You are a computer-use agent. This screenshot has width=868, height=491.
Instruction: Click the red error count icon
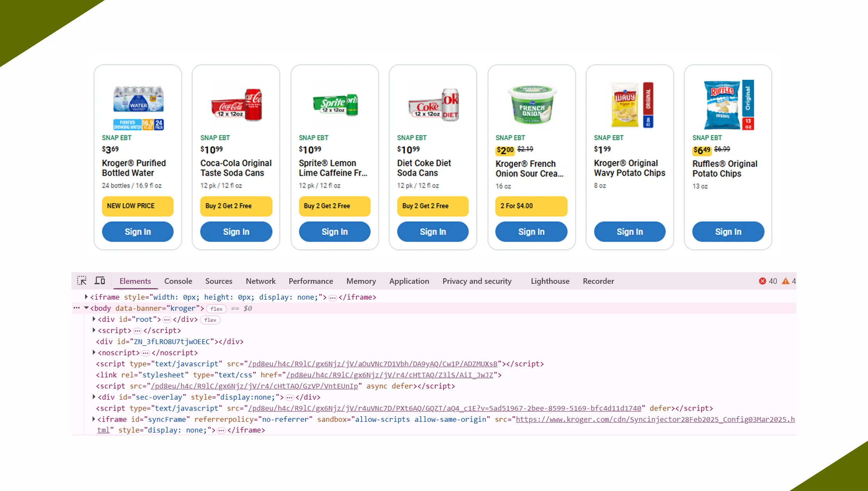pos(762,281)
